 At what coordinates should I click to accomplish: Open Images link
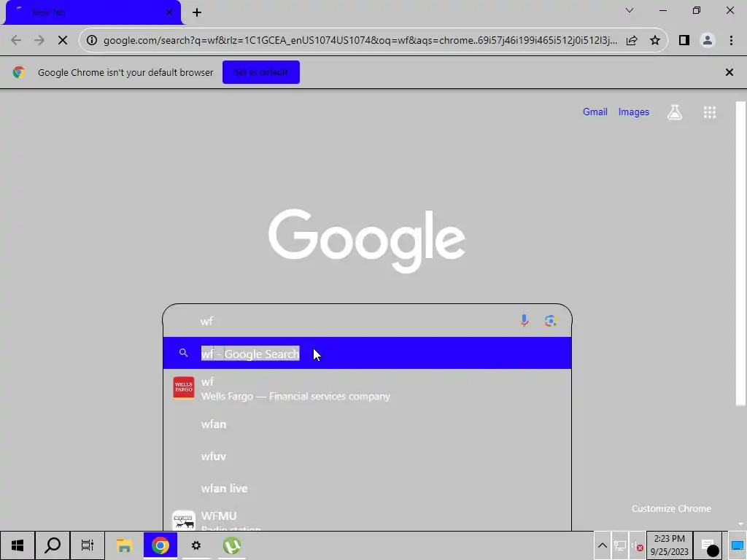pyautogui.click(x=634, y=112)
